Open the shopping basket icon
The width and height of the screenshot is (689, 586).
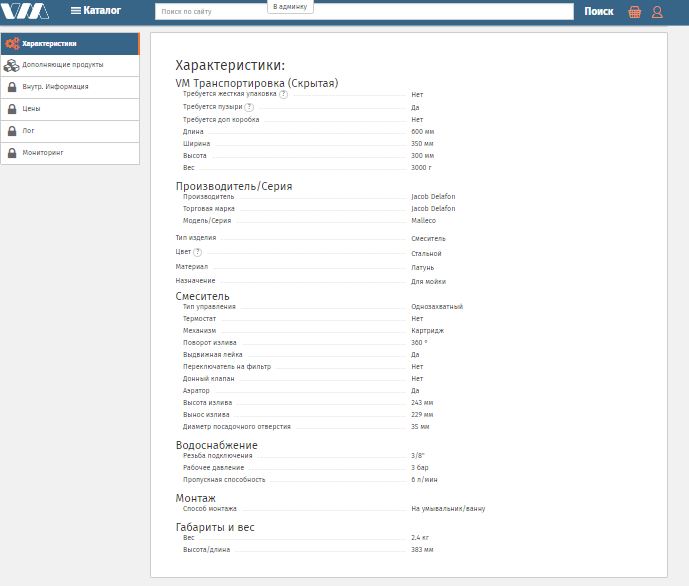pyautogui.click(x=634, y=11)
